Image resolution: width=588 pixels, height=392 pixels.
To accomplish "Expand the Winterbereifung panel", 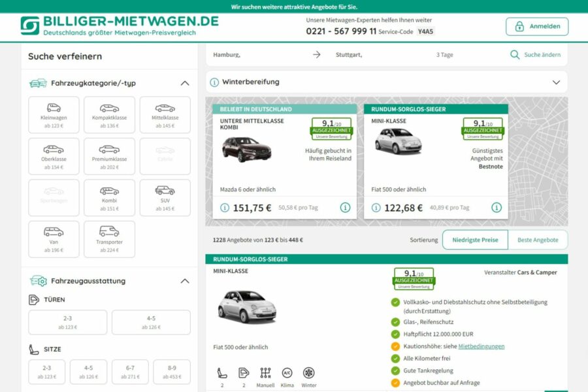I will point(556,82).
